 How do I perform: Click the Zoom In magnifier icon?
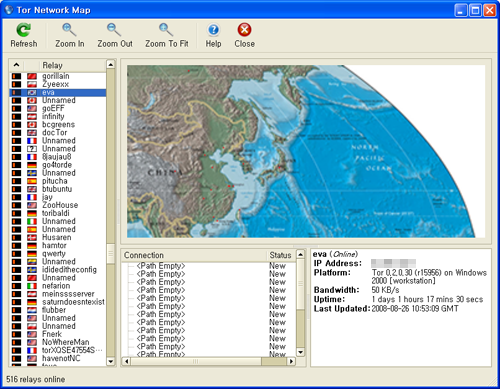(69, 30)
